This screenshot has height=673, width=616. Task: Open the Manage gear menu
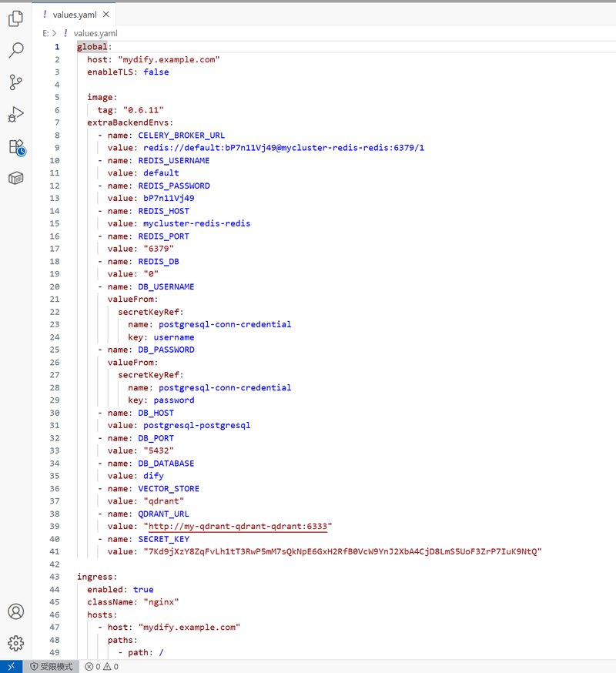point(15,643)
